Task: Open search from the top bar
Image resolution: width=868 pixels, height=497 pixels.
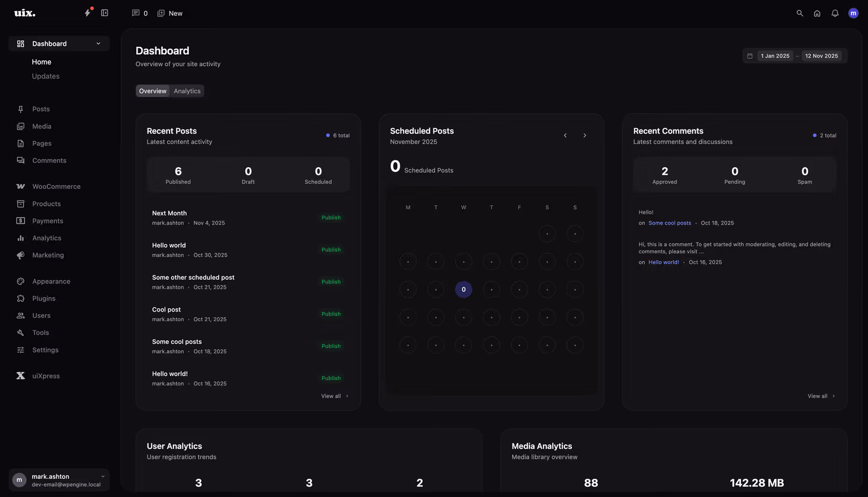Action: 800,13
